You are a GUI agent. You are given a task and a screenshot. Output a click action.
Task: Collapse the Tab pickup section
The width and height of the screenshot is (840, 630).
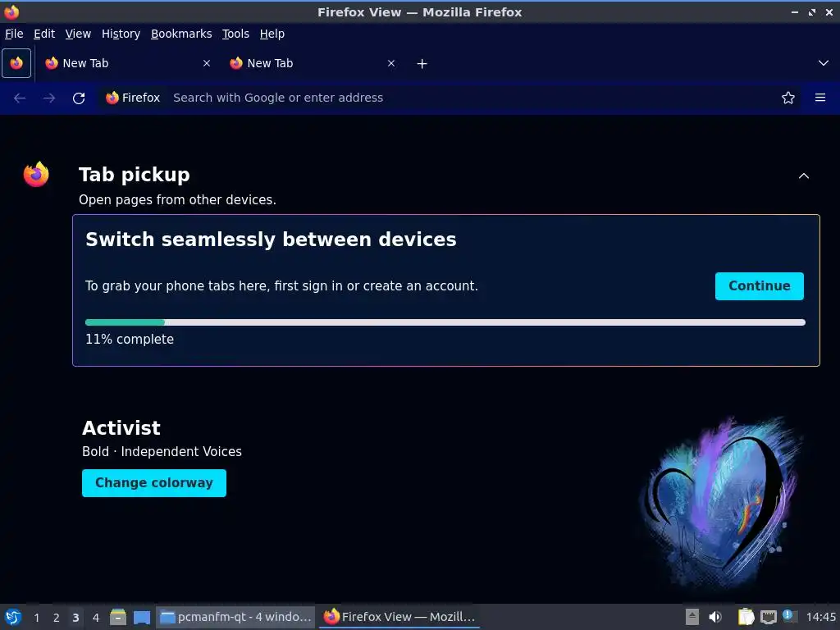coord(804,176)
